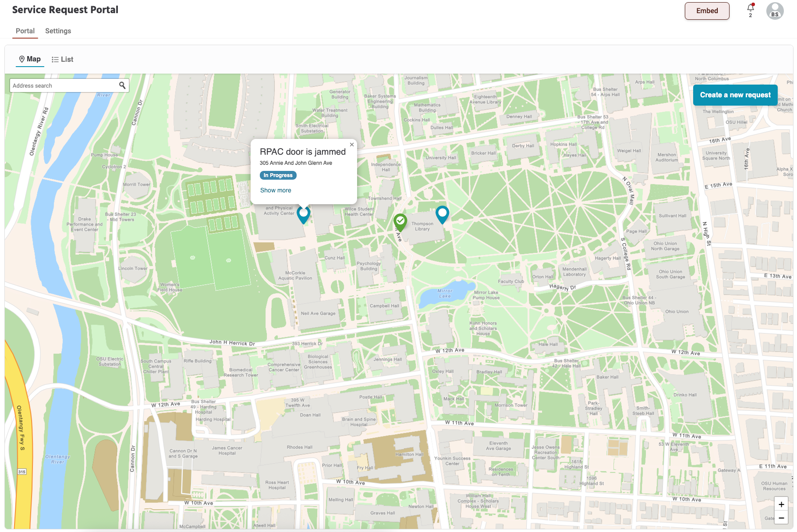This screenshot has height=532, width=797.
Task: Click the Ross Heart Hospital label
Action: click(x=277, y=485)
